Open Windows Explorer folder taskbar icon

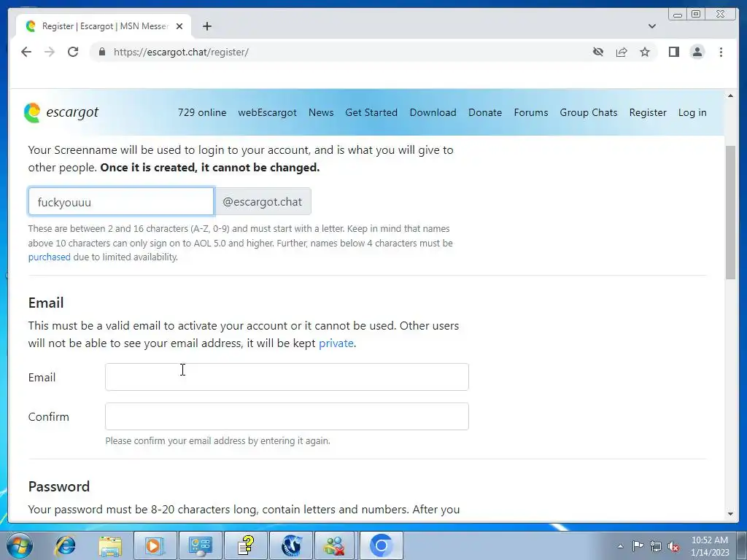tap(111, 545)
